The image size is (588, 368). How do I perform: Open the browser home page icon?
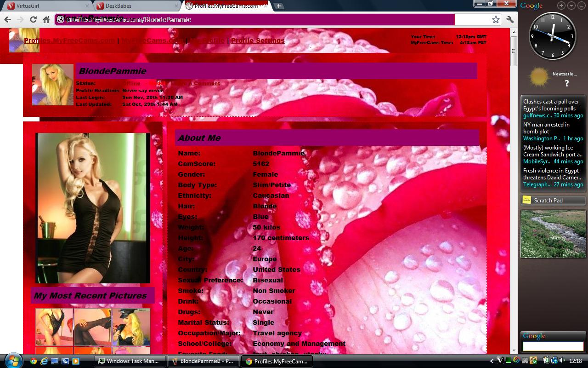(x=46, y=19)
